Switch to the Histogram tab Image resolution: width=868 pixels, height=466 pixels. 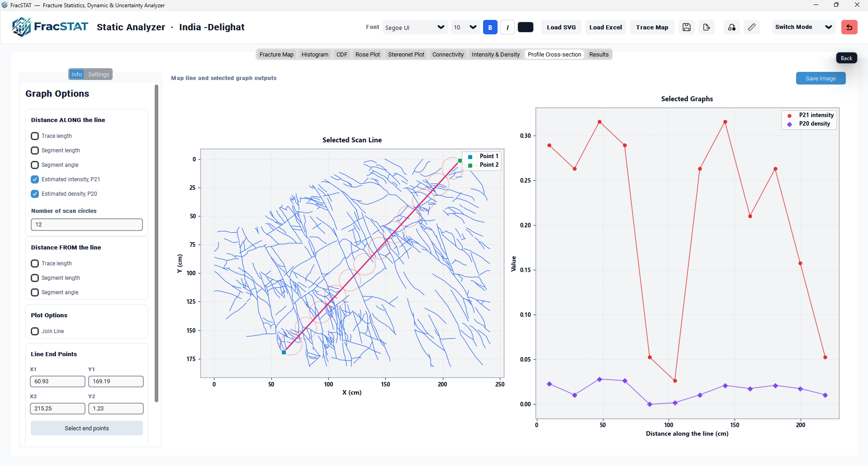pos(315,54)
